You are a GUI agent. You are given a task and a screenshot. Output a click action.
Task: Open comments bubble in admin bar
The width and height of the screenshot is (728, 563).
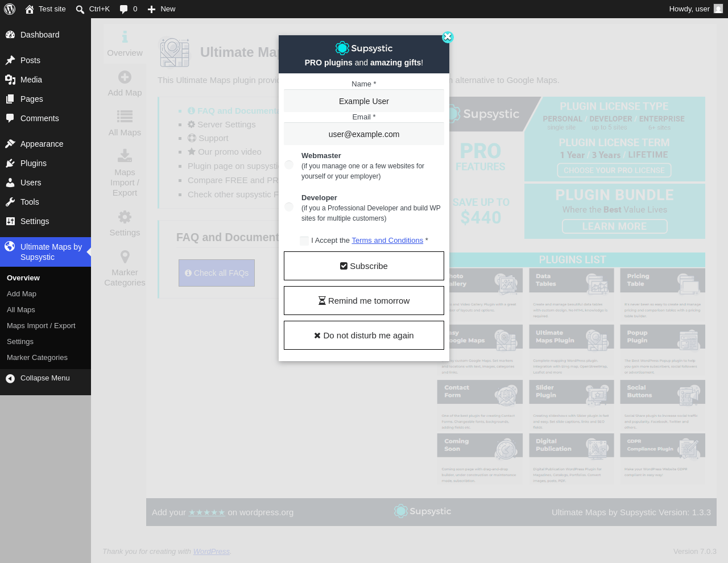123,9
